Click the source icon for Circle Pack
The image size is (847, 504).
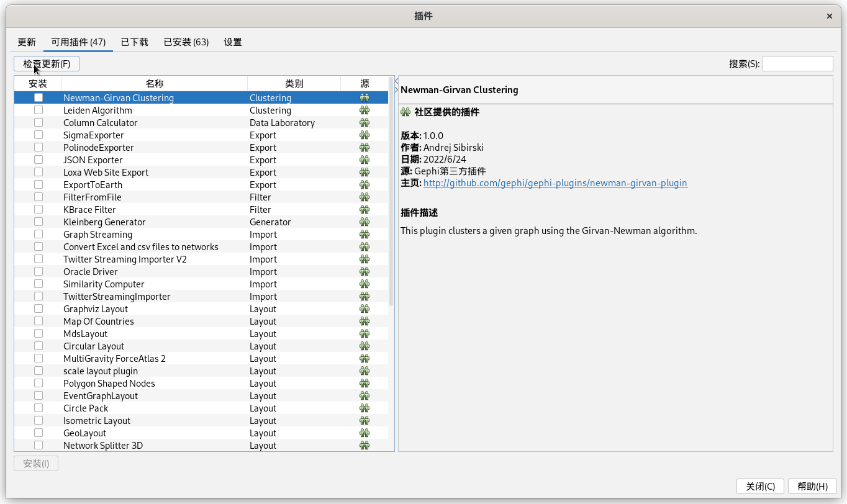click(365, 408)
